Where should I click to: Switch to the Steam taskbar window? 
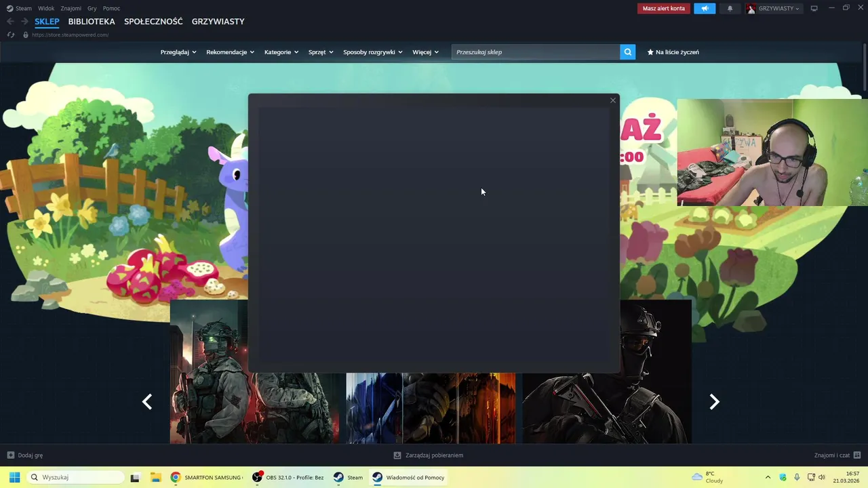348,477
